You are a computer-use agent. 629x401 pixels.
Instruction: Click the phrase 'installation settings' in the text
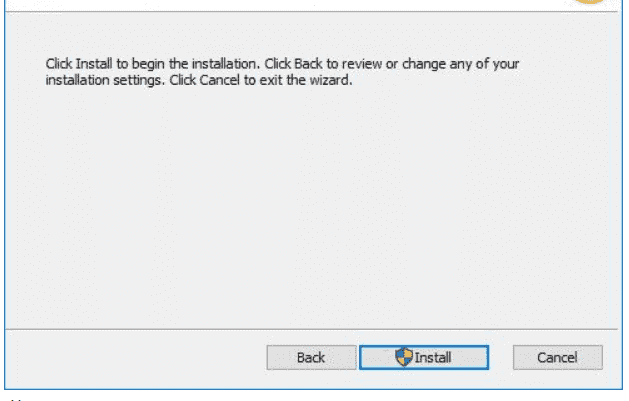[103, 80]
